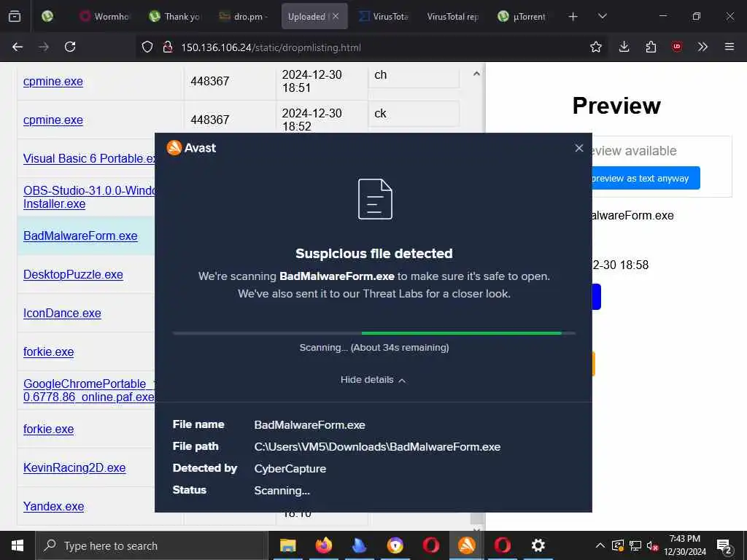This screenshot has height=560, width=747.
Task: Open GoogleChromePortable online paf link
Action: click(89, 391)
